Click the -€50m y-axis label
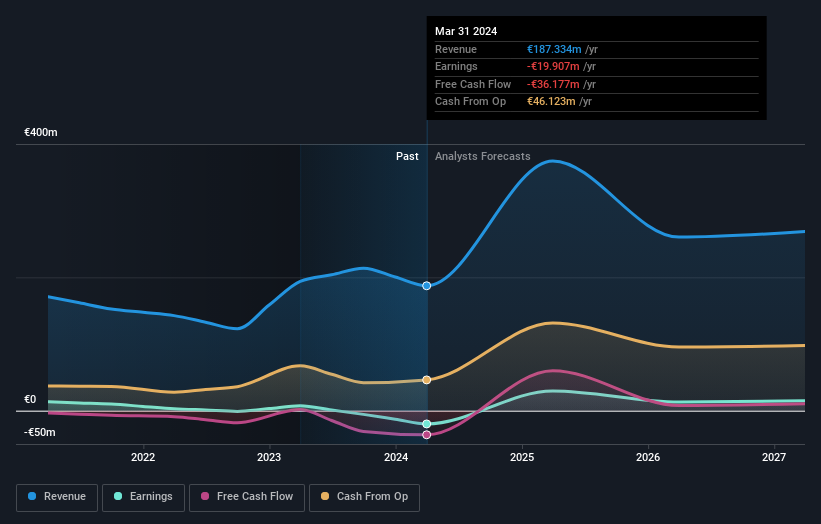821x524 pixels. tap(40, 432)
